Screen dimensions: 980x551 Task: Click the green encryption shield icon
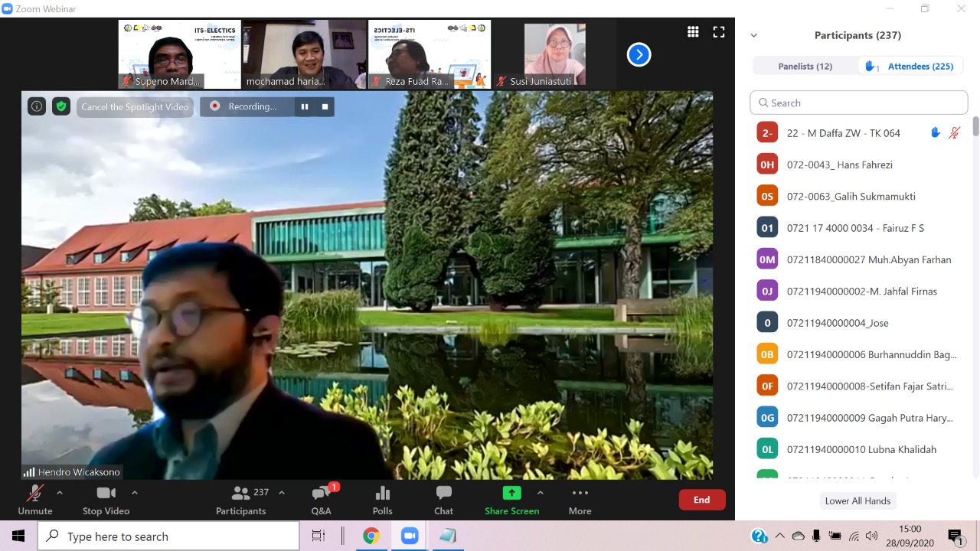coord(61,106)
